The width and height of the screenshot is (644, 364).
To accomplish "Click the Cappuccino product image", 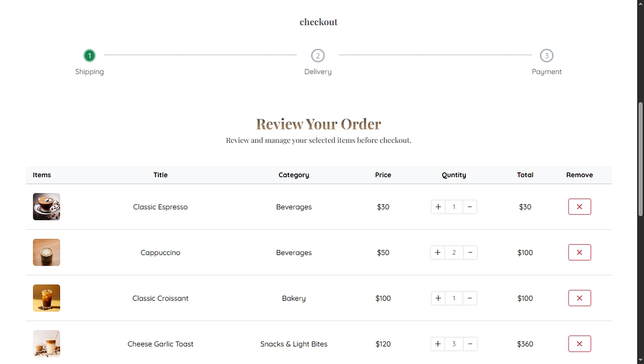I will [46, 252].
